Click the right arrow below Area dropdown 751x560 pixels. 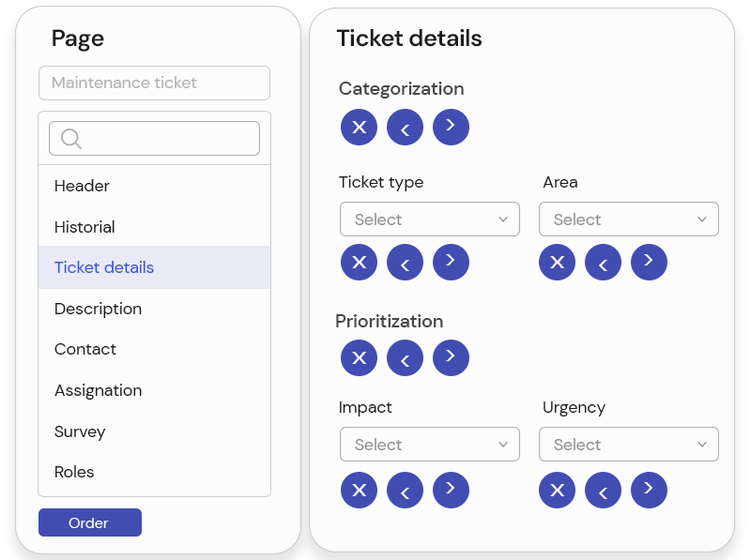(x=649, y=263)
